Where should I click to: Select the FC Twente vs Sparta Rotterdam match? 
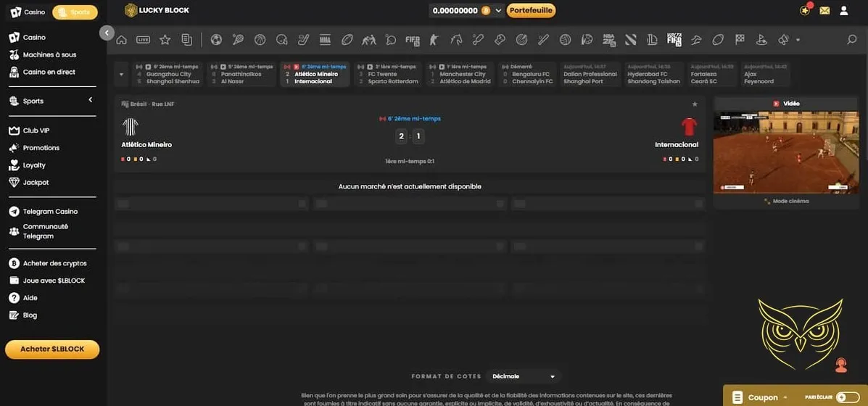tap(389, 74)
